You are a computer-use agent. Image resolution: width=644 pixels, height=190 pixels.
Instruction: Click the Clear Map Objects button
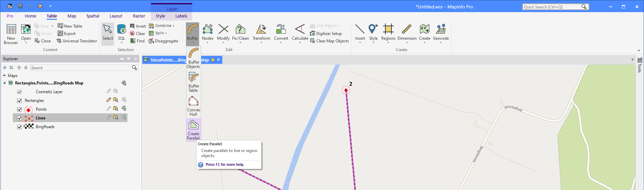pos(329,41)
